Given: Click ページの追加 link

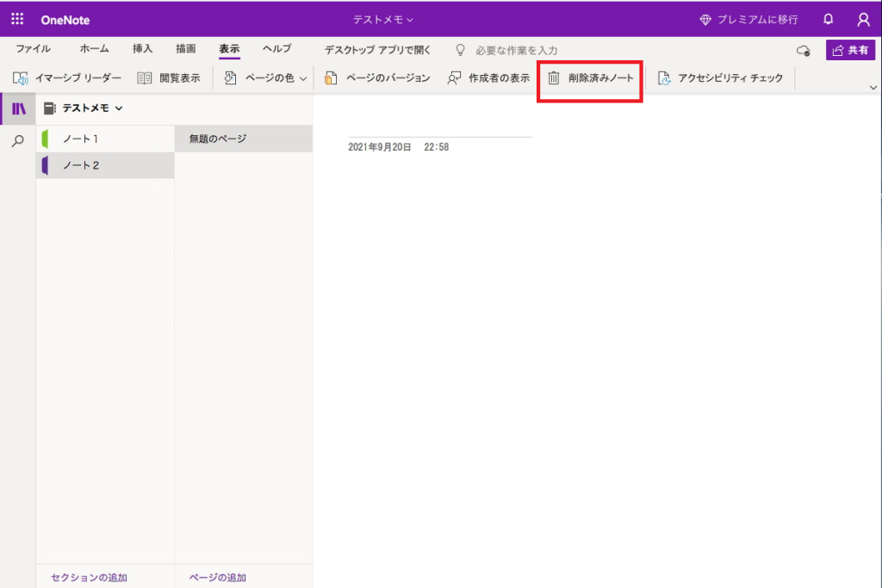Looking at the screenshot, I should (218, 578).
